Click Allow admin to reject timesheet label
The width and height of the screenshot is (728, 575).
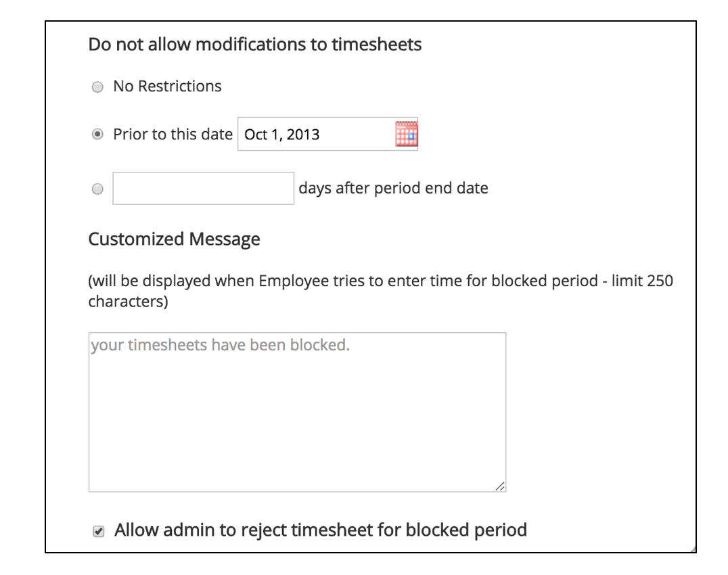tap(320, 530)
